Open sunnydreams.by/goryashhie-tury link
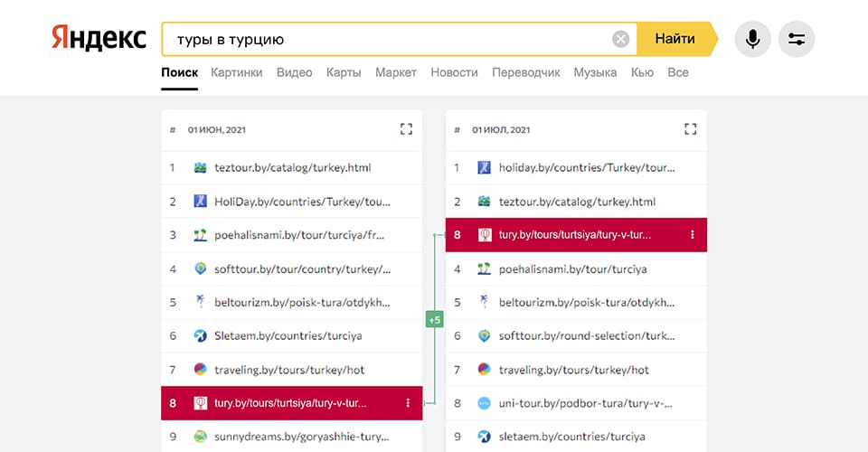This screenshot has width=868, height=452. click(302, 437)
